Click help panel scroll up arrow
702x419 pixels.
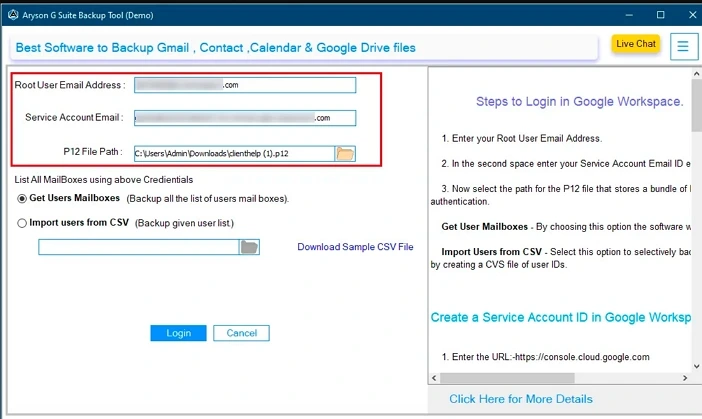(x=697, y=73)
